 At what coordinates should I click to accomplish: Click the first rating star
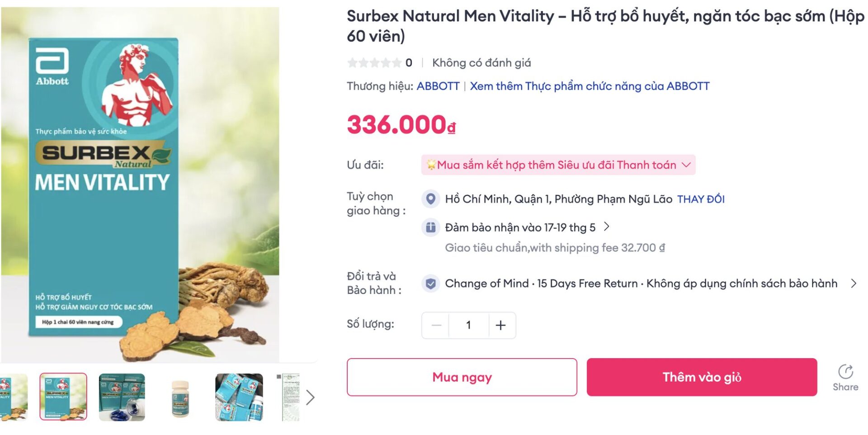[352, 63]
